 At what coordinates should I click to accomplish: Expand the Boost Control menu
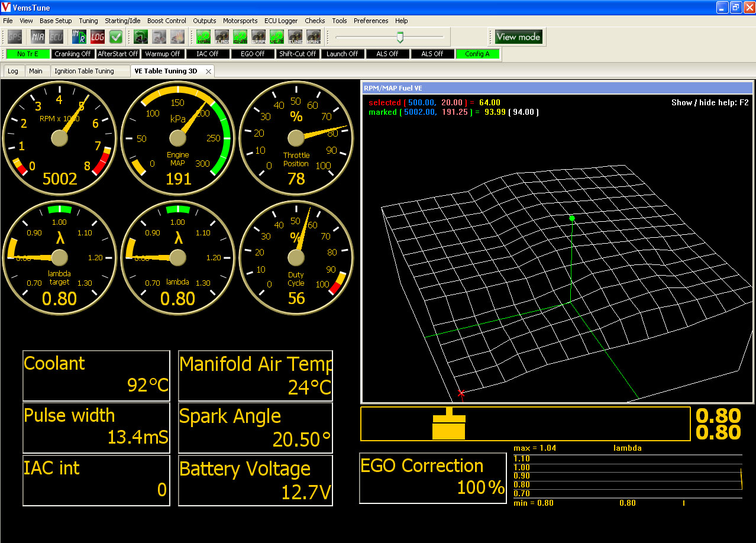(x=166, y=21)
